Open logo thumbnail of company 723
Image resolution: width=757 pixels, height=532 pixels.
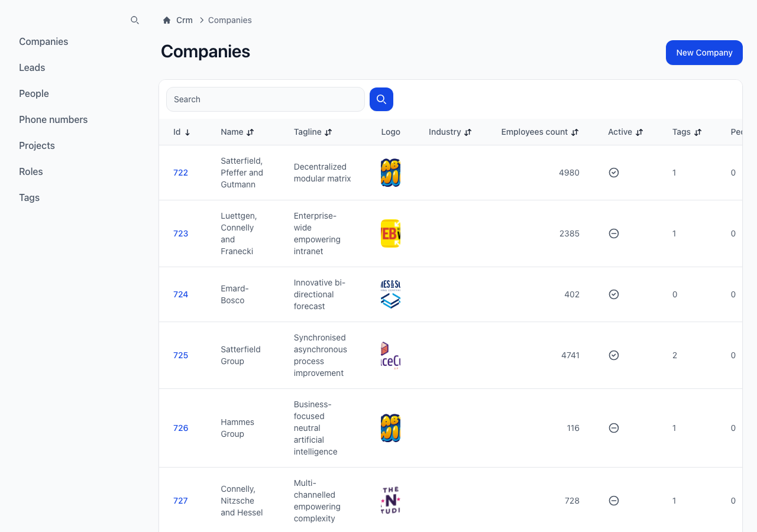[391, 233]
